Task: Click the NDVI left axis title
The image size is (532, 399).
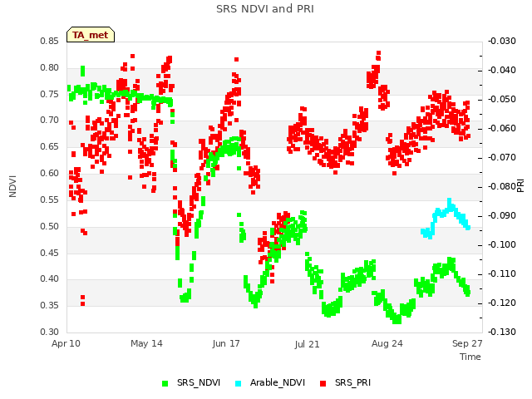Action: pos(12,186)
